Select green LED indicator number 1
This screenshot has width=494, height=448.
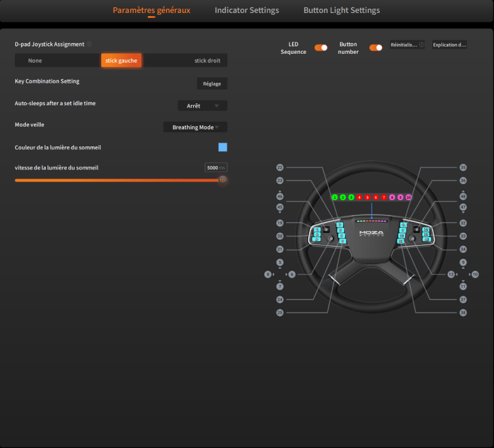[x=335, y=197]
